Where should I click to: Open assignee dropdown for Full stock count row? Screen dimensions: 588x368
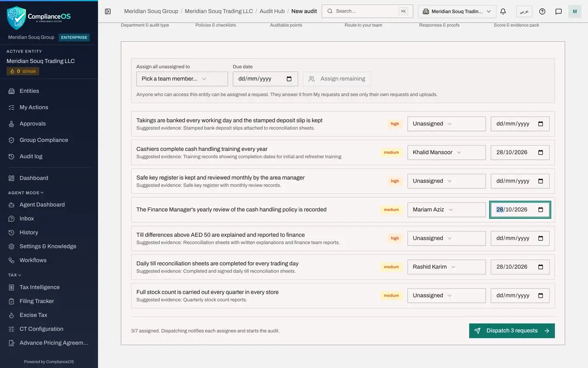447,295
